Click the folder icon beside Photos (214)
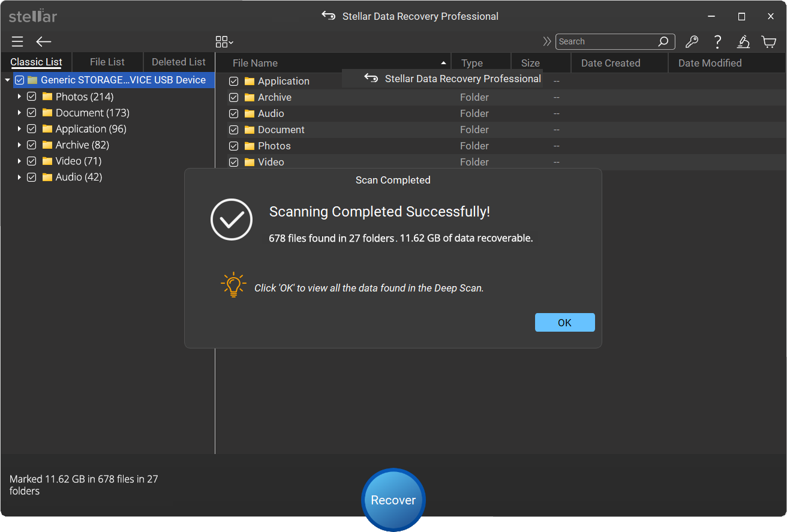787x532 pixels. (x=47, y=97)
